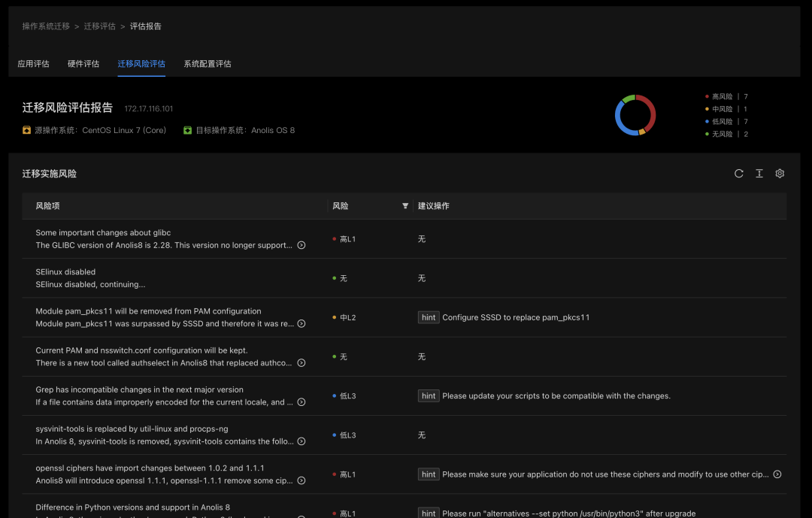
Task: Click hint tag in openssl ciphers row
Action: coord(429,474)
